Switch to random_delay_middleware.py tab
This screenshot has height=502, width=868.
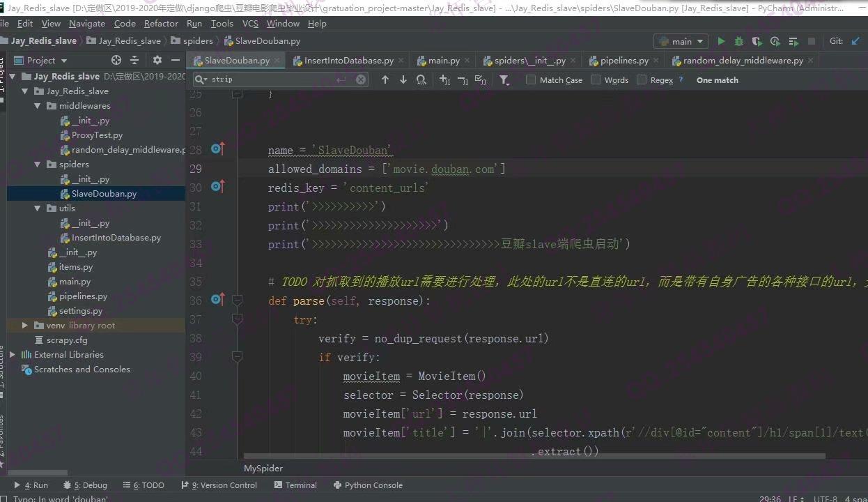743,61
